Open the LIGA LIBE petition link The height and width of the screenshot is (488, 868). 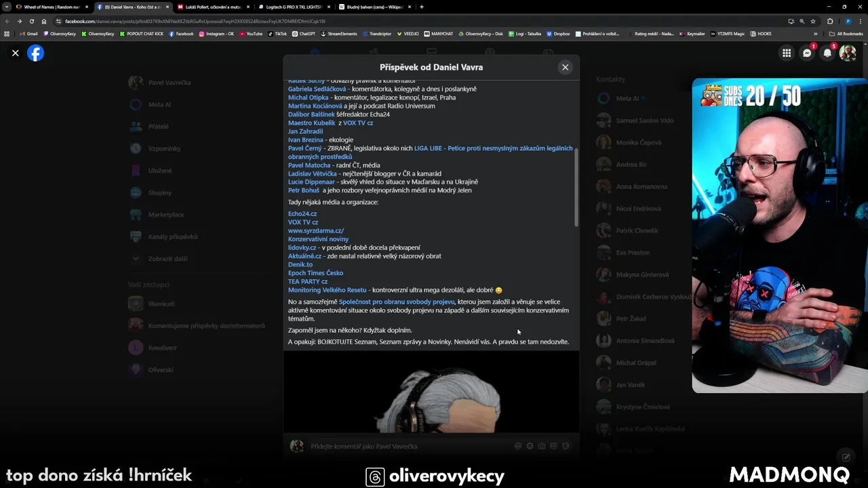point(493,148)
